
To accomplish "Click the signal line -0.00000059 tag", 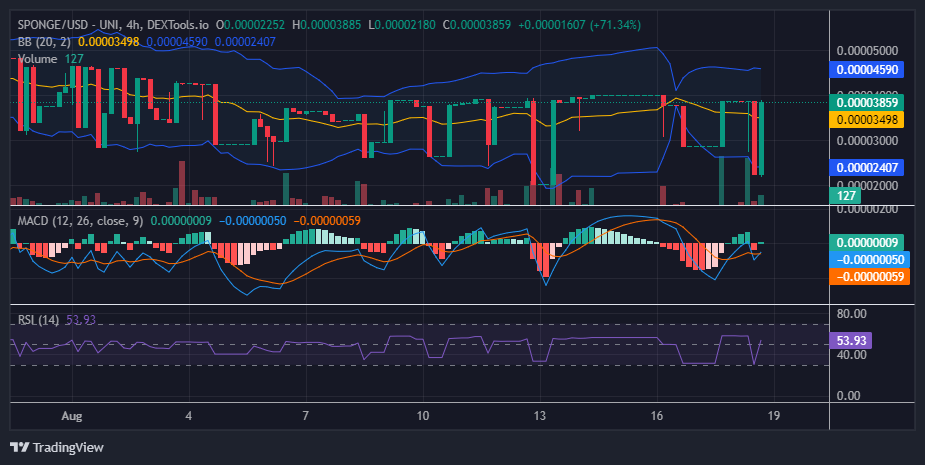I will pyautogui.click(x=870, y=276).
